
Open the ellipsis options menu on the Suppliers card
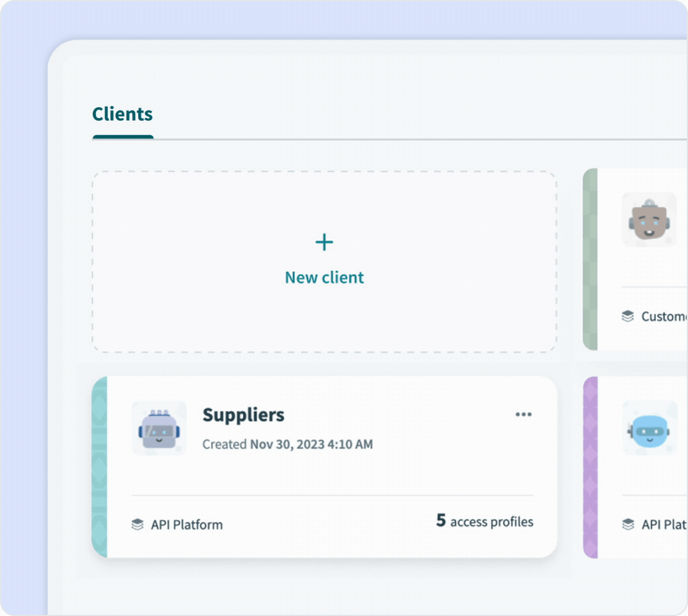524,414
